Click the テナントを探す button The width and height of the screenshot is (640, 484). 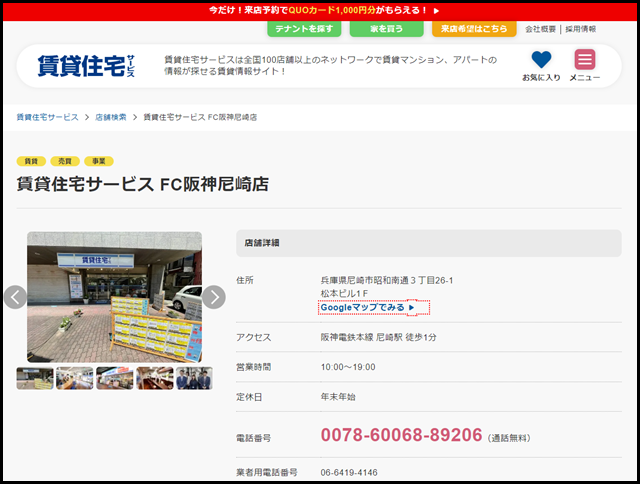(304, 29)
